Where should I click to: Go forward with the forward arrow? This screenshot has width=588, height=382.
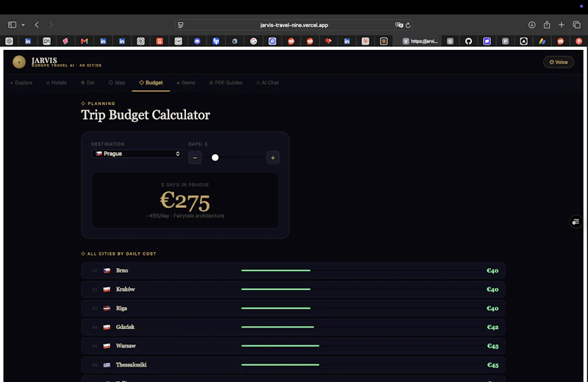click(x=51, y=25)
